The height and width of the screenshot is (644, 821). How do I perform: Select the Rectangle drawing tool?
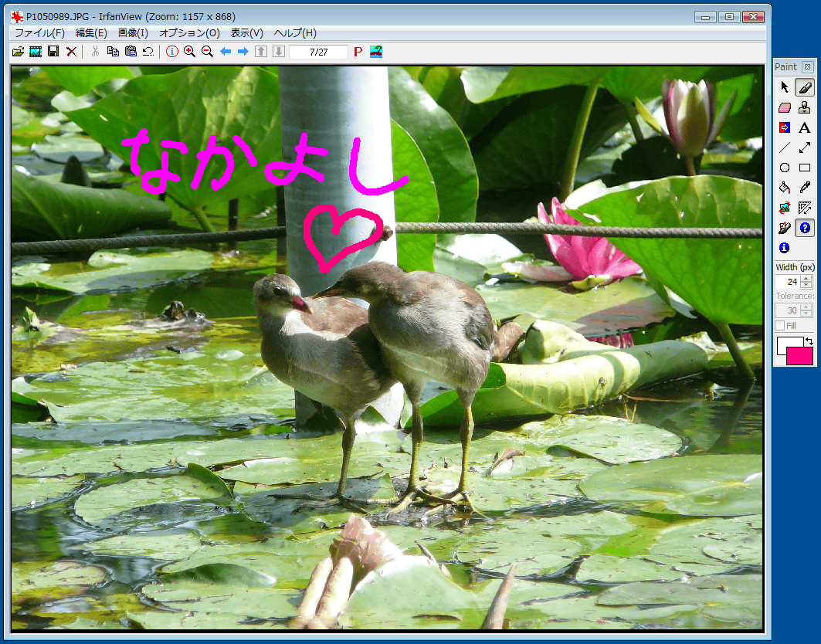(x=804, y=168)
